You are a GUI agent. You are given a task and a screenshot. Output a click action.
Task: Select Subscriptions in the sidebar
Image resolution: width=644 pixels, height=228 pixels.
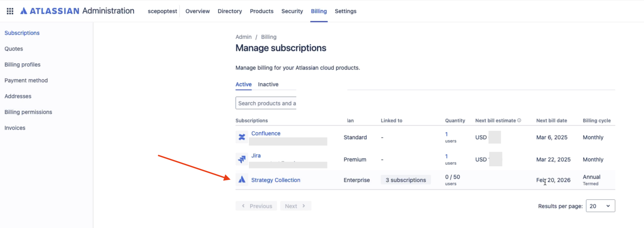(x=22, y=33)
